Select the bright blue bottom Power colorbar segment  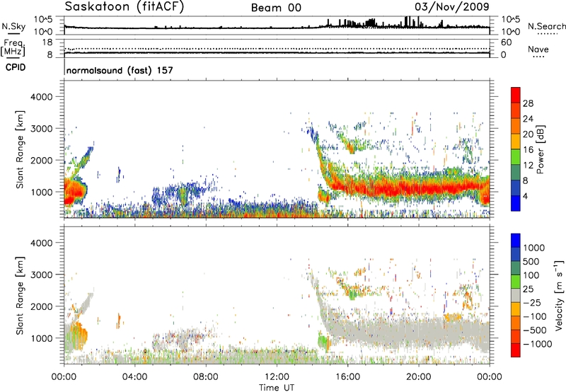pos(516,204)
